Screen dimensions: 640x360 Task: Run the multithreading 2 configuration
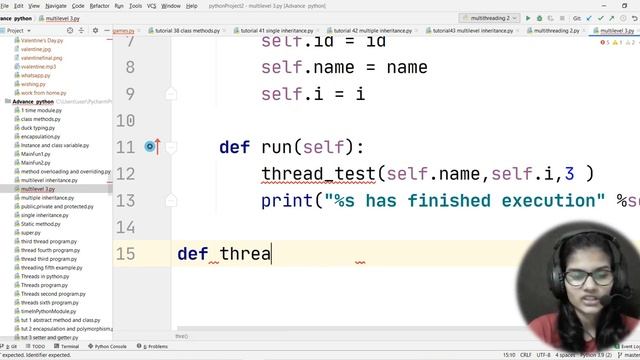pyautogui.click(x=528, y=18)
